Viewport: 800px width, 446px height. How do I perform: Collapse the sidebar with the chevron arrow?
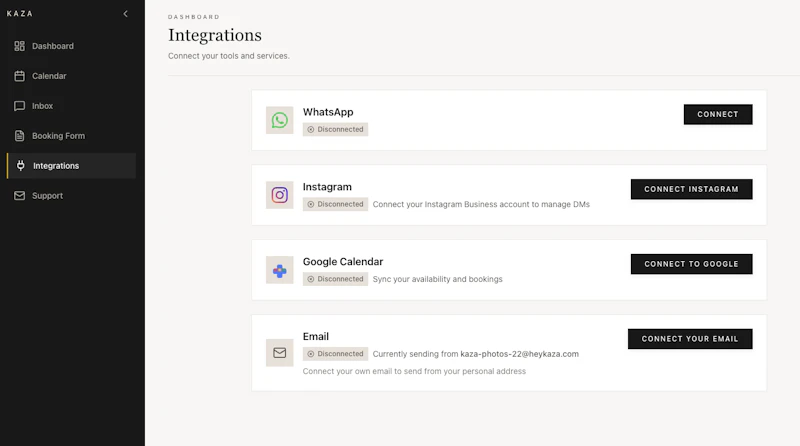point(126,14)
